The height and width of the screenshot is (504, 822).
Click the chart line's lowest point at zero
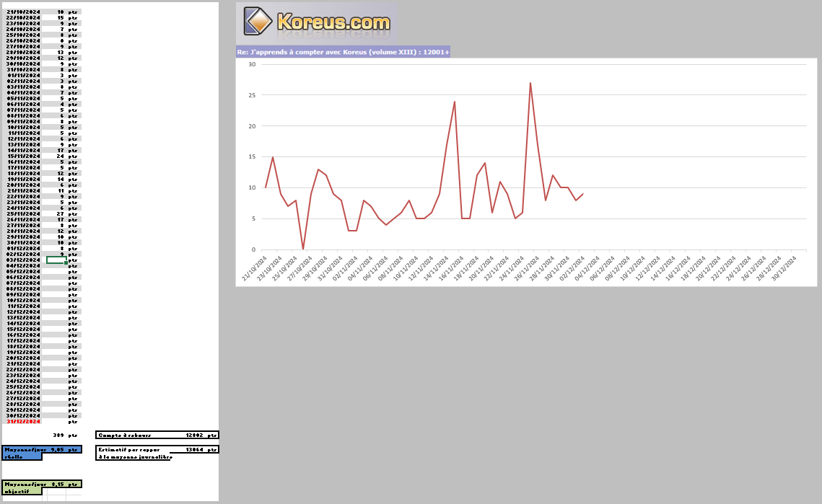(303, 249)
